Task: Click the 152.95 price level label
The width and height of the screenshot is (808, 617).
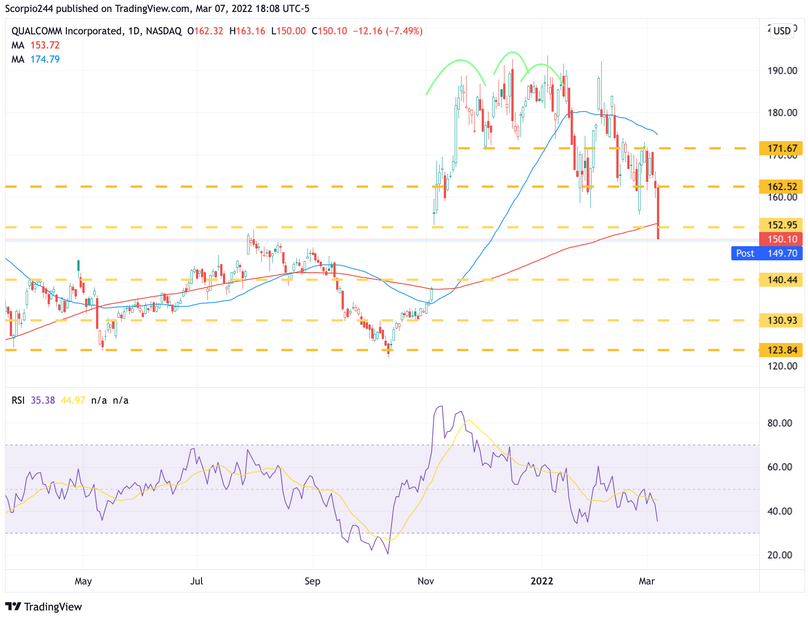Action: point(782,225)
